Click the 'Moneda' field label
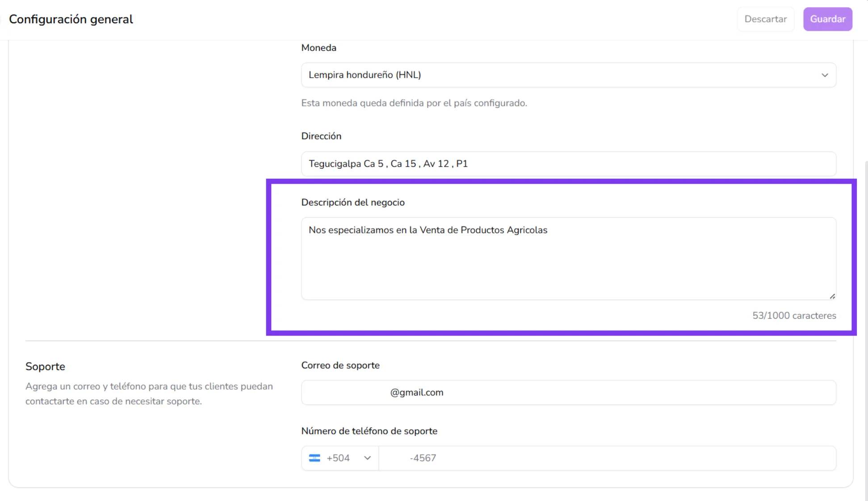Viewport: 868px width, 501px height. tap(319, 48)
